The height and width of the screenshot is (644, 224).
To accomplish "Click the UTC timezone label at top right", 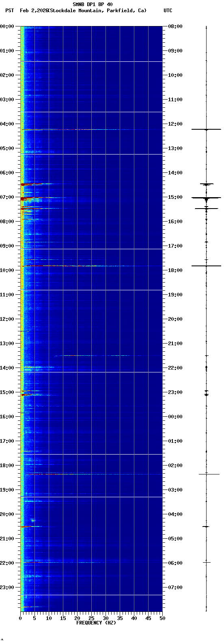I will tap(168, 11).
